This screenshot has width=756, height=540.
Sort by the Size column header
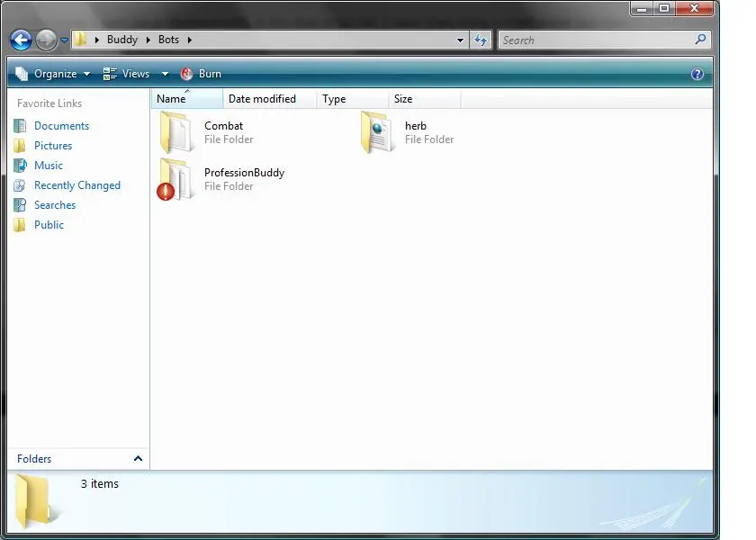point(424,99)
